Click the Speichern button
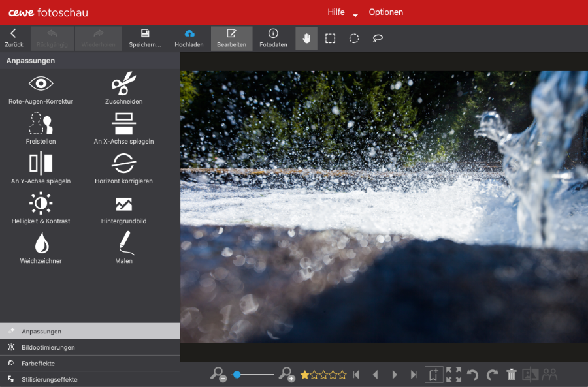Screen dimensions: 588x387 (x=145, y=39)
